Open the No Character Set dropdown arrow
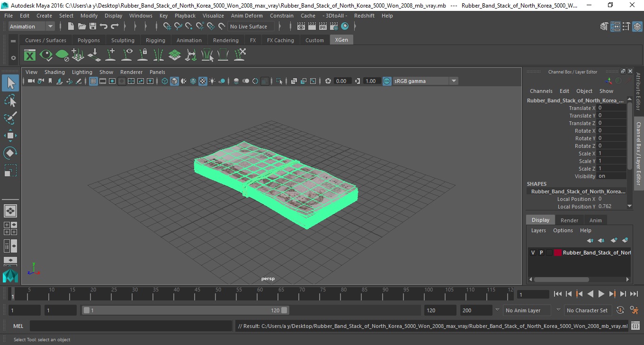The image size is (644, 345). 558,310
